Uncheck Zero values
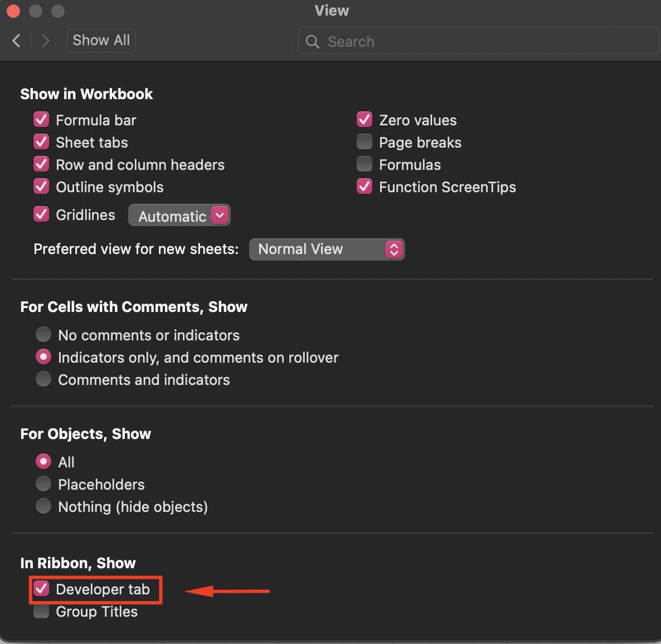The image size is (661, 644). (x=364, y=119)
